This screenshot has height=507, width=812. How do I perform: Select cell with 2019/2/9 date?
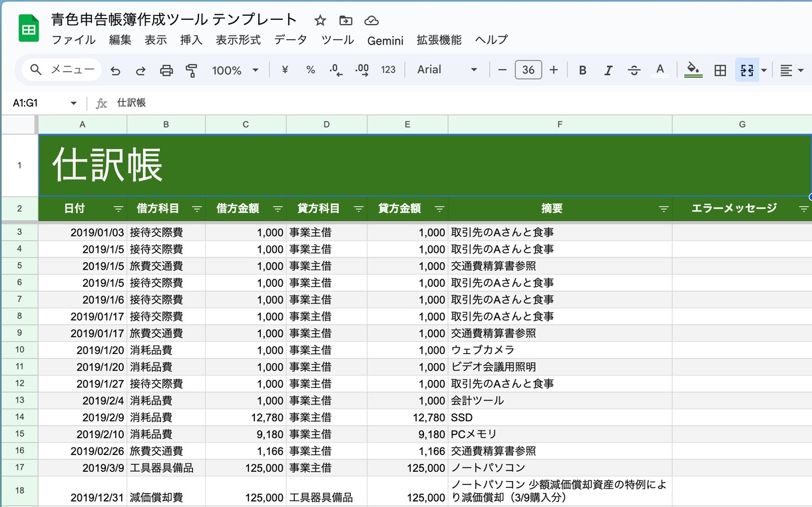[83, 417]
